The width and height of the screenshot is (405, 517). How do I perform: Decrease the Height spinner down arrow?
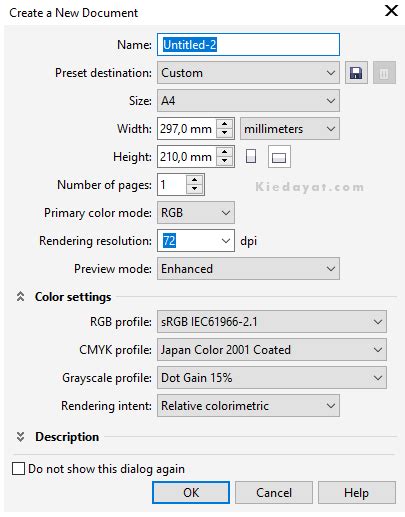[x=224, y=161]
